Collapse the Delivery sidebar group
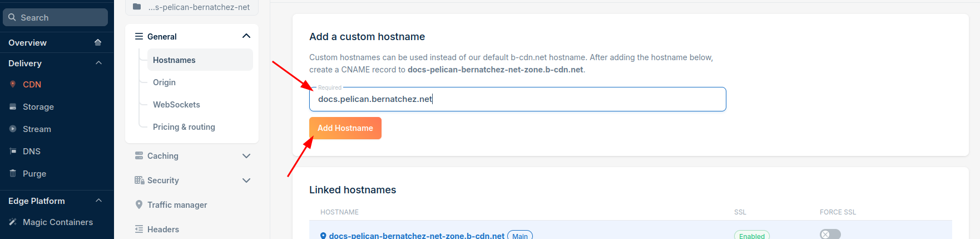Image resolution: width=980 pixels, height=239 pixels. click(98, 63)
